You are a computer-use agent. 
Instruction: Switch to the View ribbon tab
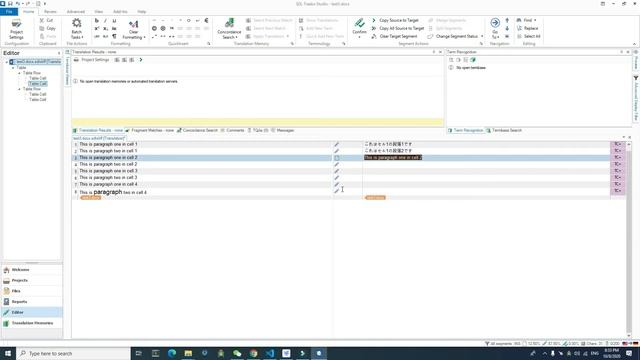point(99,12)
